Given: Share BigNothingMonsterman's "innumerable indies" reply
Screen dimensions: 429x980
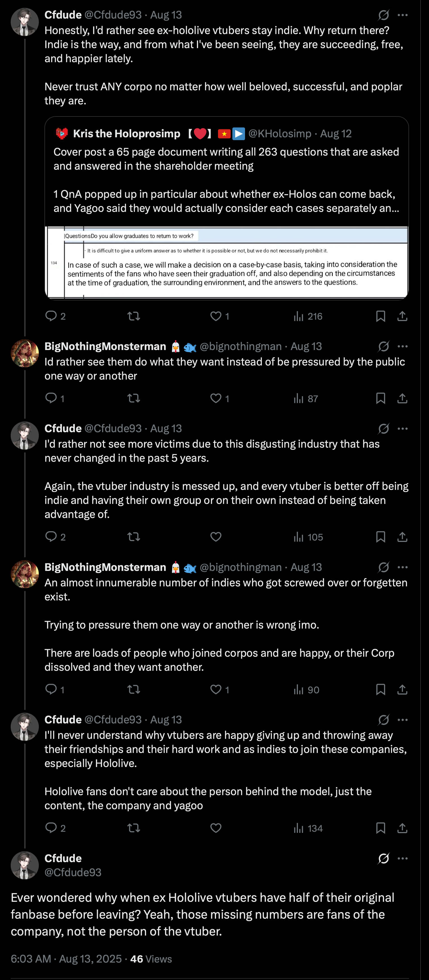Looking at the screenshot, I should click(402, 689).
